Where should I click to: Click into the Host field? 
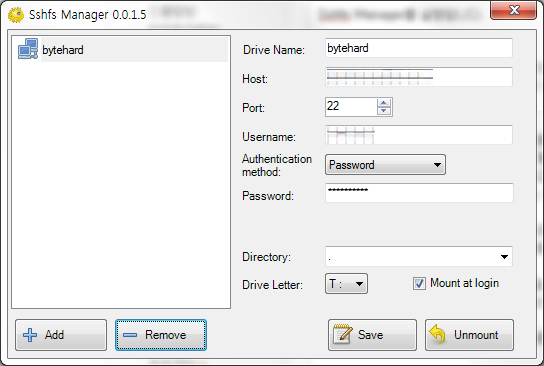pyautogui.click(x=419, y=77)
